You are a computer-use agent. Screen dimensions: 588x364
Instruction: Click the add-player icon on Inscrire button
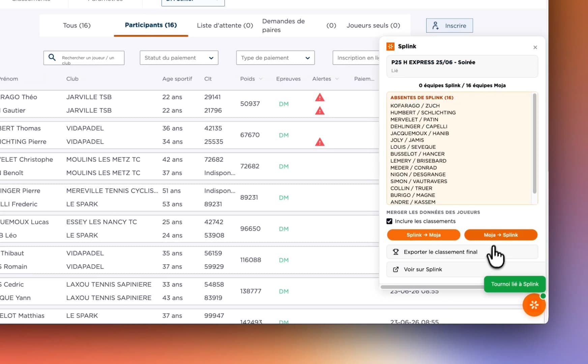[435, 26]
